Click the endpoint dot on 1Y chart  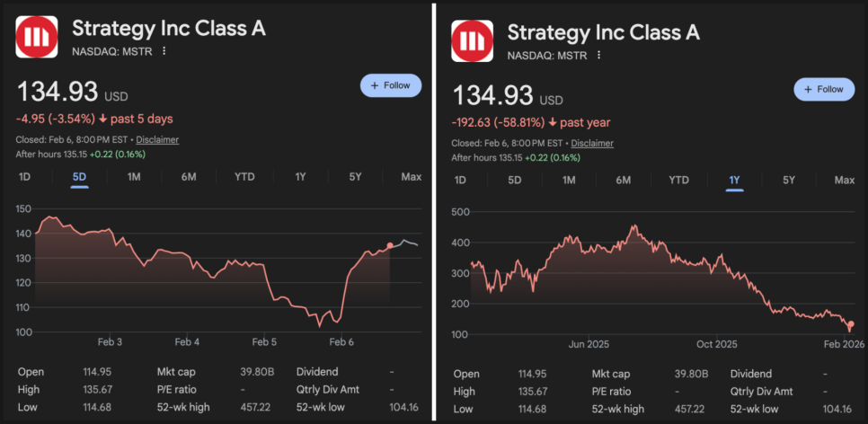pyautogui.click(x=851, y=324)
